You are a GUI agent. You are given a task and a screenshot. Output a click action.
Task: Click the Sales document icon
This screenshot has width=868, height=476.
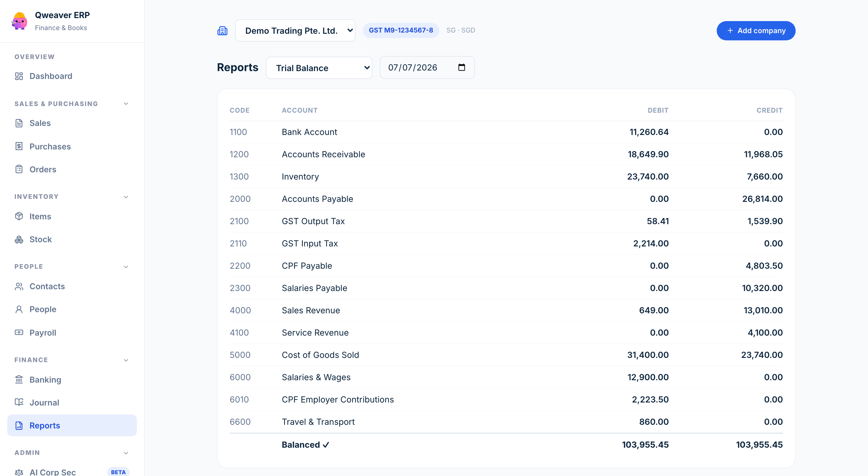19,123
